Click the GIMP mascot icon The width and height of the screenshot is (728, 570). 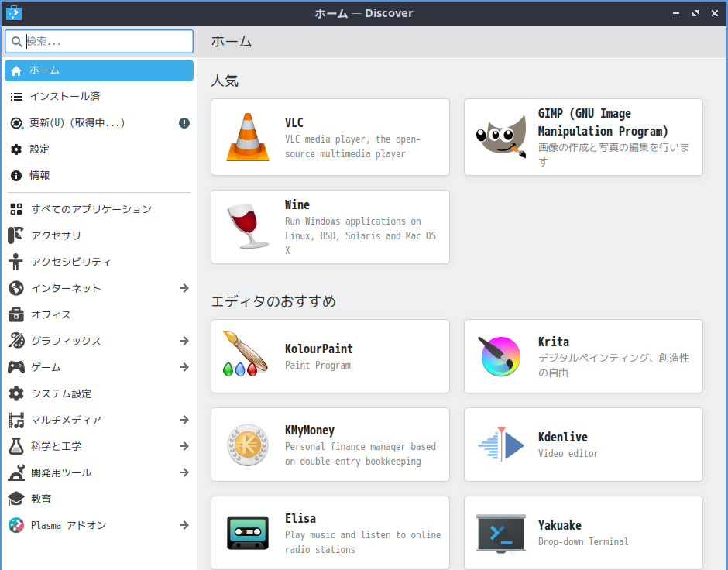pos(501,137)
